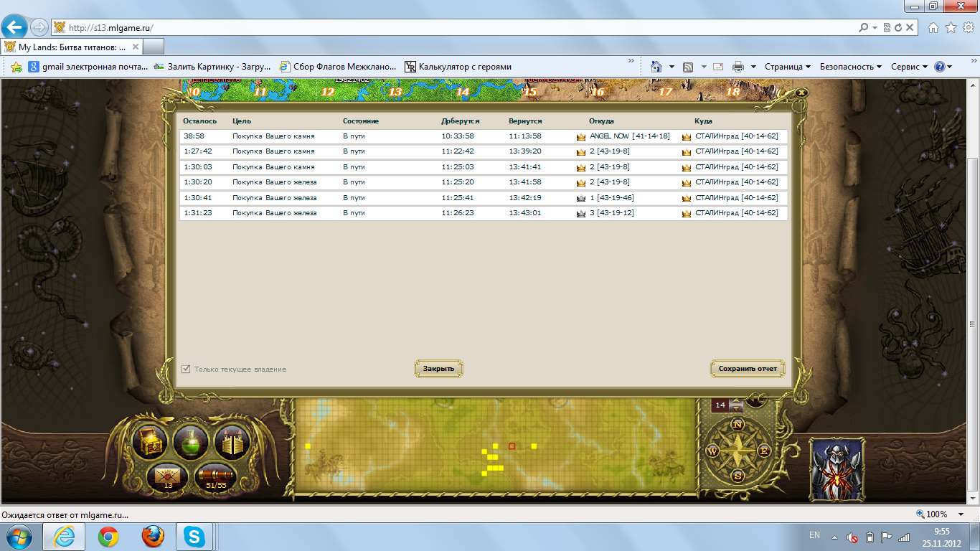Show hidden tray icons arrow
Image resolution: width=980 pixels, height=551 pixels.
point(834,537)
